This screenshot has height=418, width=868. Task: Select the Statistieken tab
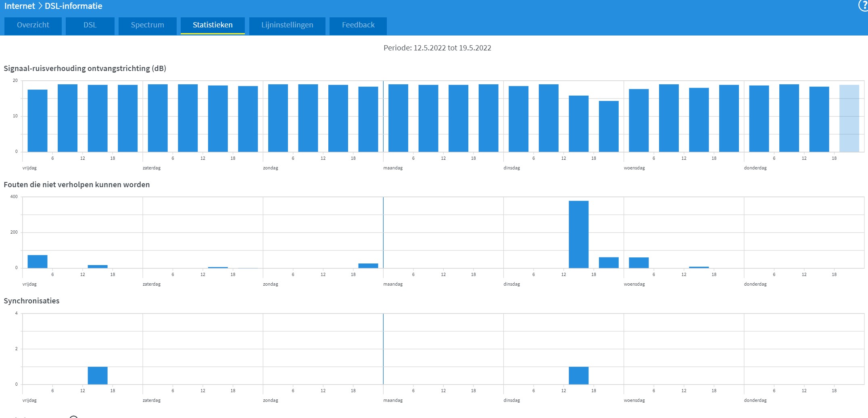213,25
